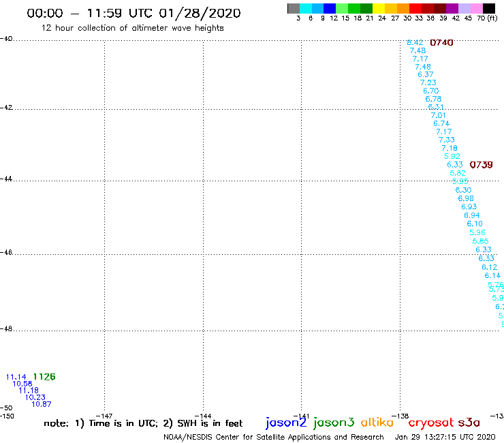Click the wave height 7.18

pyautogui.click(x=450, y=149)
